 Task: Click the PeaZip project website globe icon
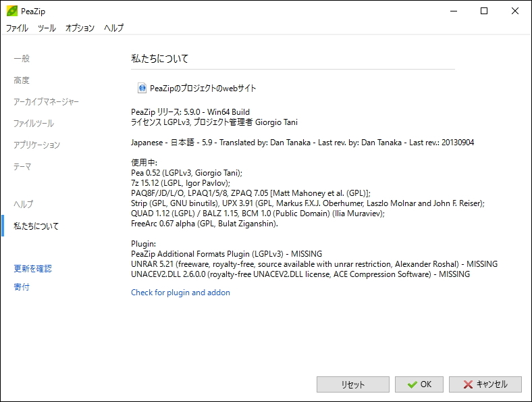point(142,89)
